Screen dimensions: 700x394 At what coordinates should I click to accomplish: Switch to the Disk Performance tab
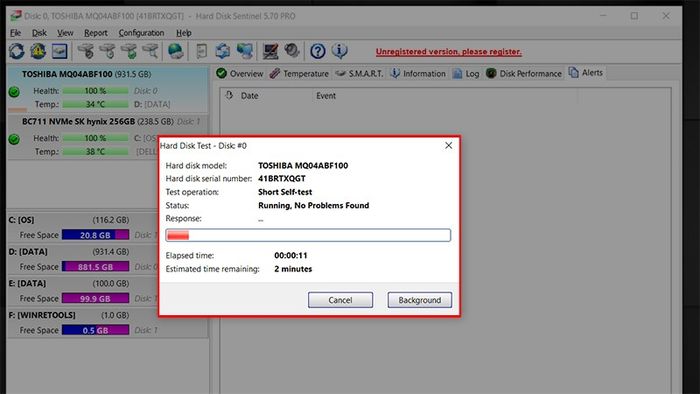[x=524, y=74]
